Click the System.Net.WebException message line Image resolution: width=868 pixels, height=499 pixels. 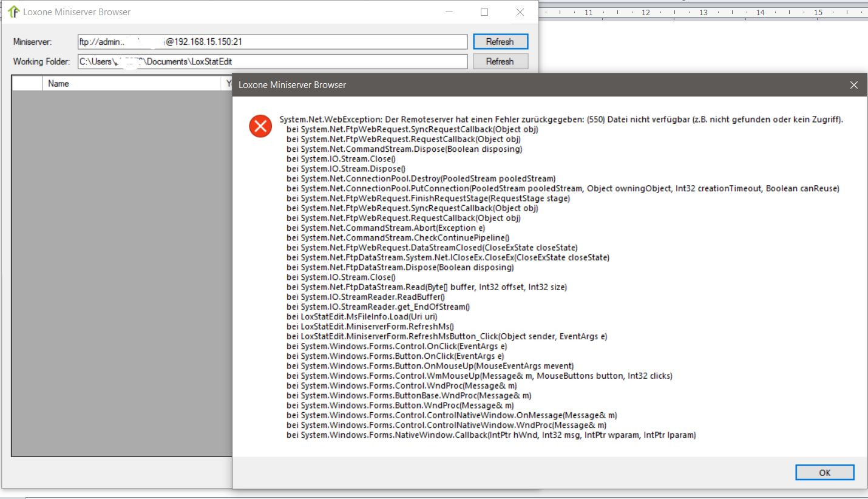(561, 120)
